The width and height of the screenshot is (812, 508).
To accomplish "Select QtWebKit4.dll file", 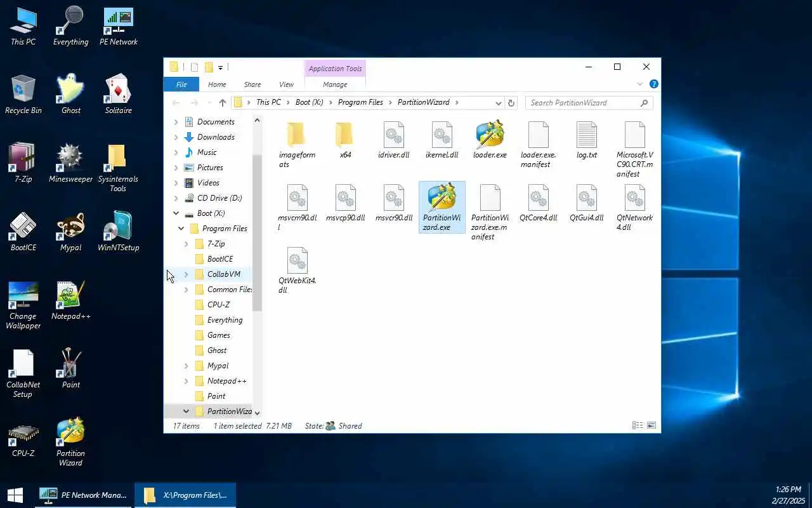I will pyautogui.click(x=297, y=270).
